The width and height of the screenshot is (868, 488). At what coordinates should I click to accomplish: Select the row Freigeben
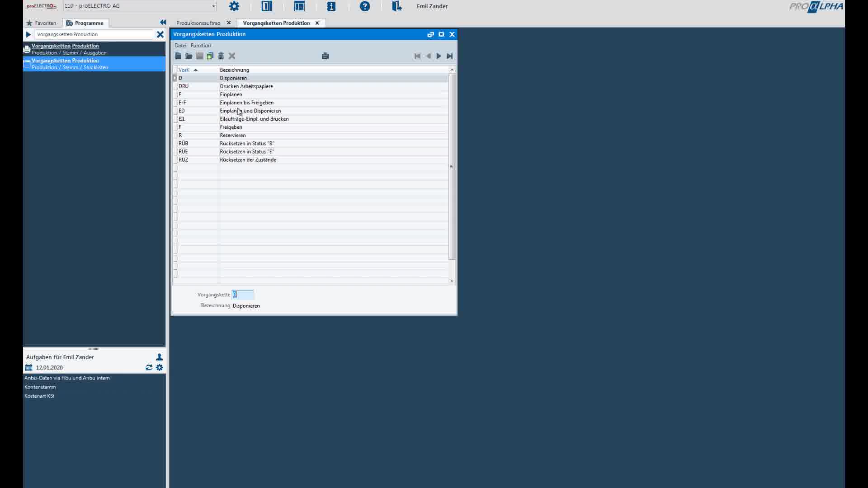point(311,127)
